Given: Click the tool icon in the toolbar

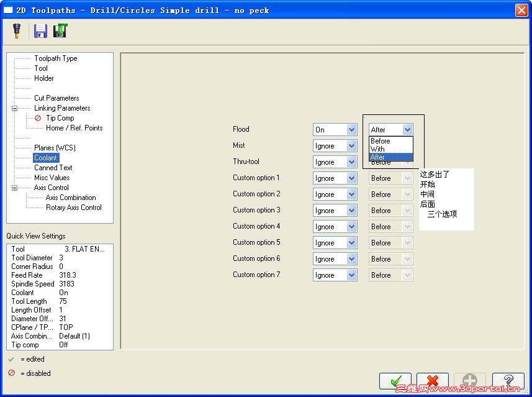Looking at the screenshot, I should tap(17, 30).
